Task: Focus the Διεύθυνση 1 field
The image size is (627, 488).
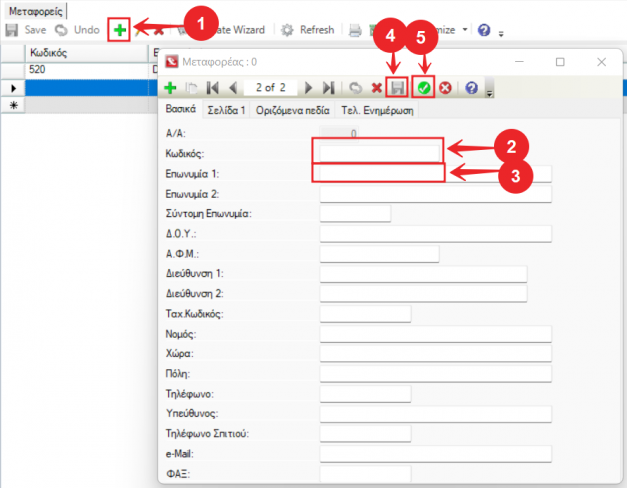Action: tap(423, 274)
